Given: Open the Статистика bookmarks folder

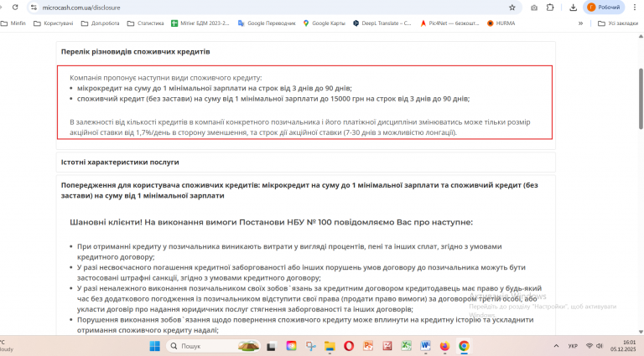Looking at the screenshot, I should [x=146, y=23].
